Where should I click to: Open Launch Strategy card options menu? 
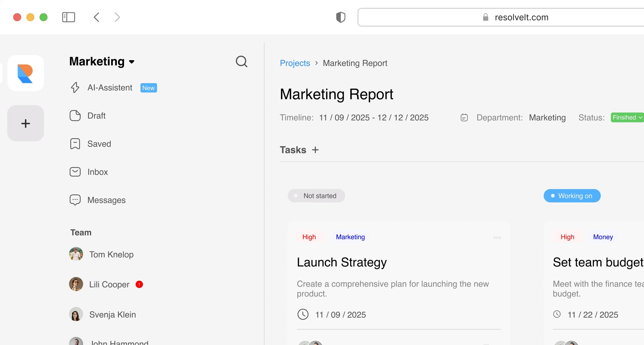(x=497, y=237)
